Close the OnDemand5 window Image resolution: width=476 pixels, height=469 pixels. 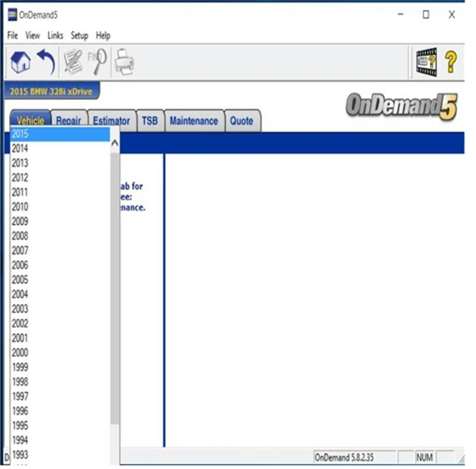452,14
